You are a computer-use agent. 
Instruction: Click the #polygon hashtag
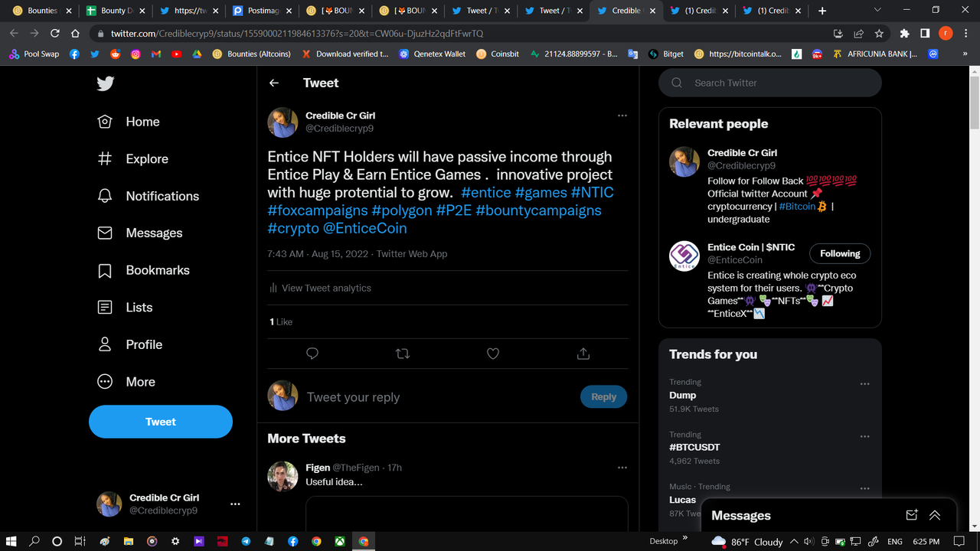coord(402,210)
